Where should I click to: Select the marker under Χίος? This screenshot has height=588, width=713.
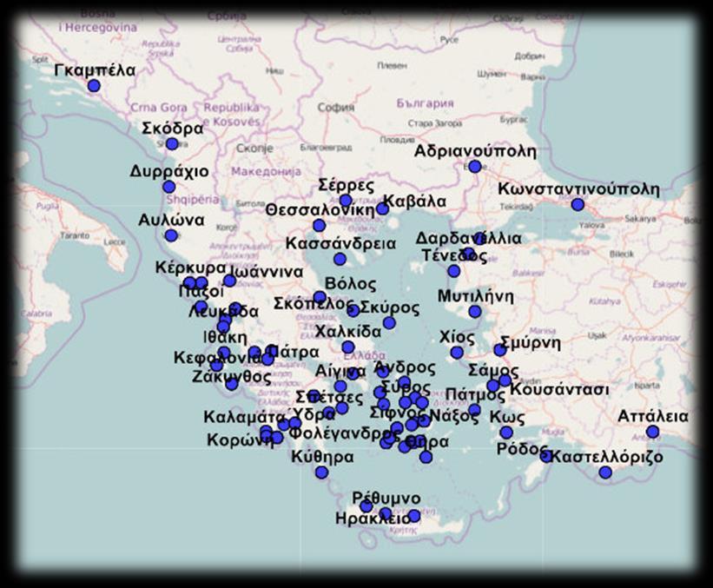[x=457, y=353]
